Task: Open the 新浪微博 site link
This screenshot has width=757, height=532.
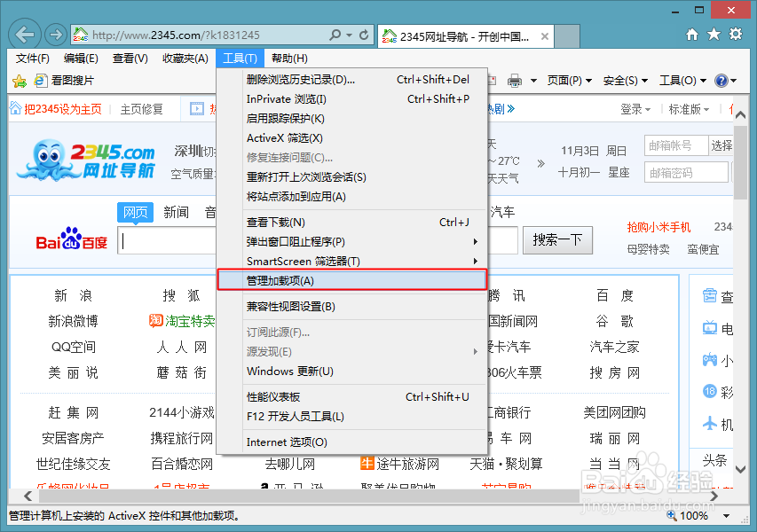Action: (x=73, y=321)
